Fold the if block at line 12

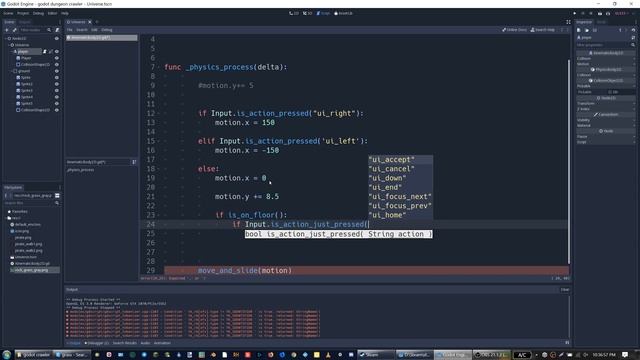point(158,113)
